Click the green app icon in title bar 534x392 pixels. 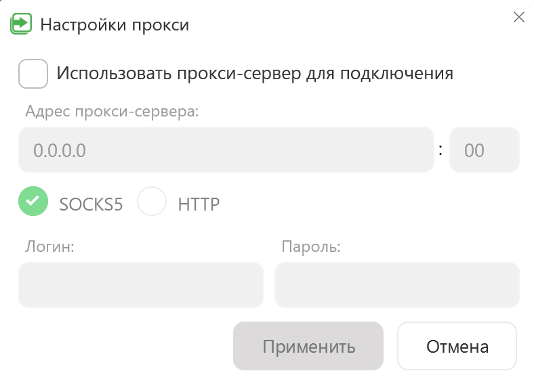pos(22,24)
